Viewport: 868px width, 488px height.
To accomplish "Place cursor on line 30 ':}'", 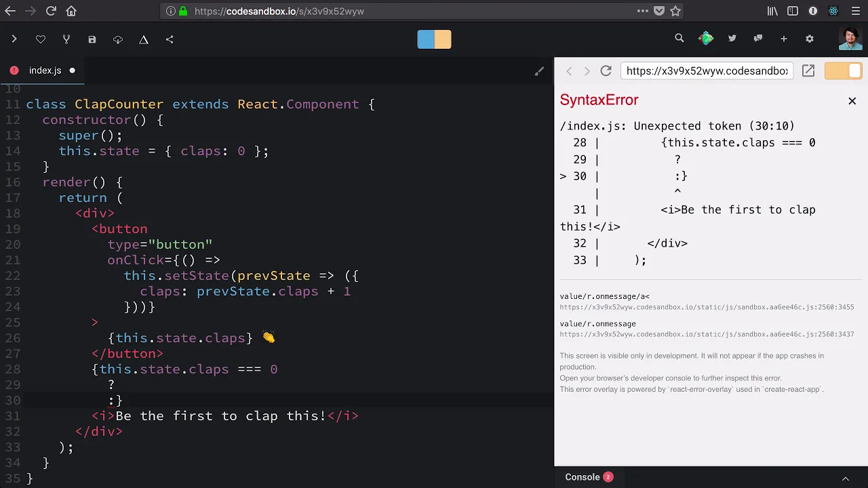I will pos(115,401).
